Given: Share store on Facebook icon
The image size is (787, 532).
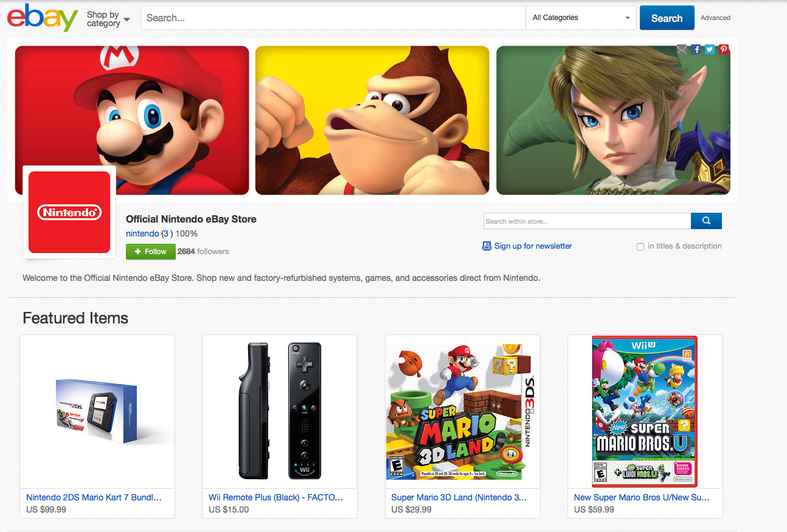Looking at the screenshot, I should coord(696,49).
